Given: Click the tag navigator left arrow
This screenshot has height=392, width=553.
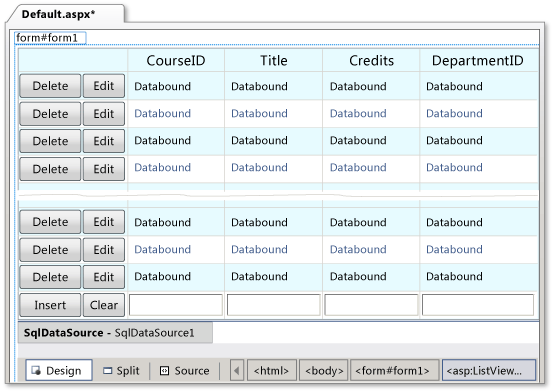Looking at the screenshot, I should point(237,370).
